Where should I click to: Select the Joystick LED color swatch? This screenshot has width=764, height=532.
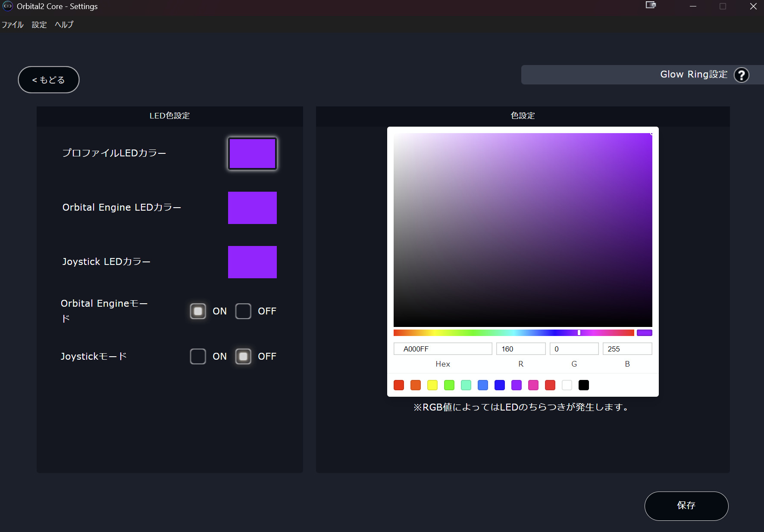[x=252, y=262]
